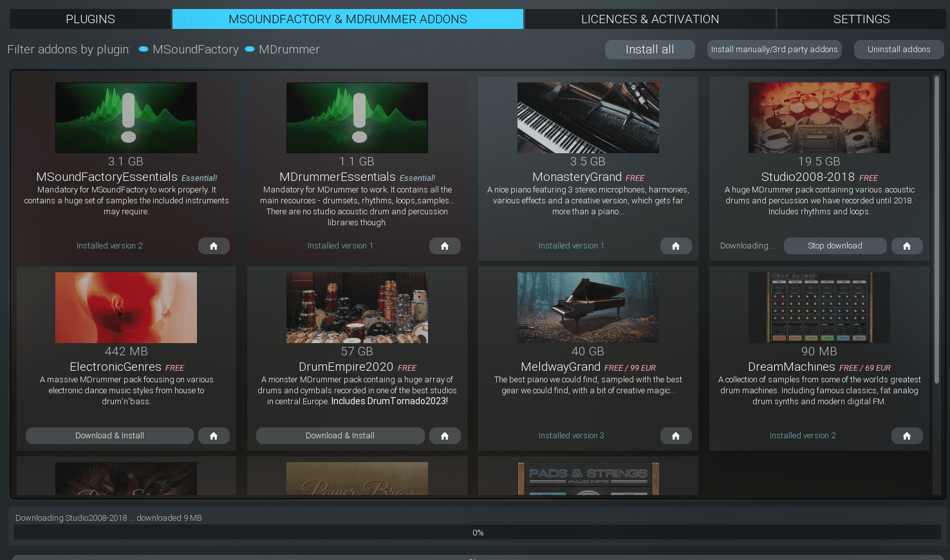950x560 pixels.
Task: Toggle the MSoundFactory plugin filter
Action: point(189,50)
